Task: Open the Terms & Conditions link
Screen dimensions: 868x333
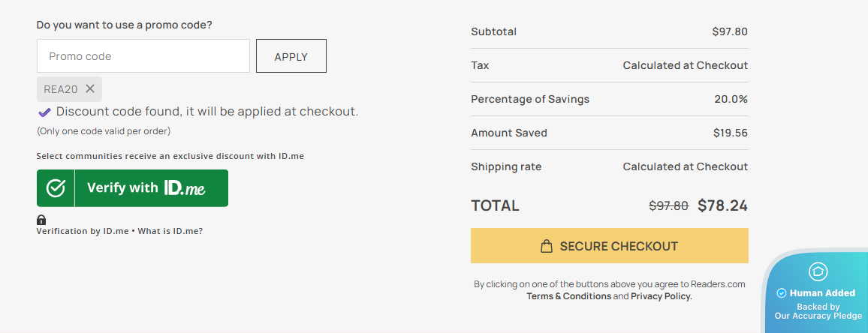Action: click(568, 296)
